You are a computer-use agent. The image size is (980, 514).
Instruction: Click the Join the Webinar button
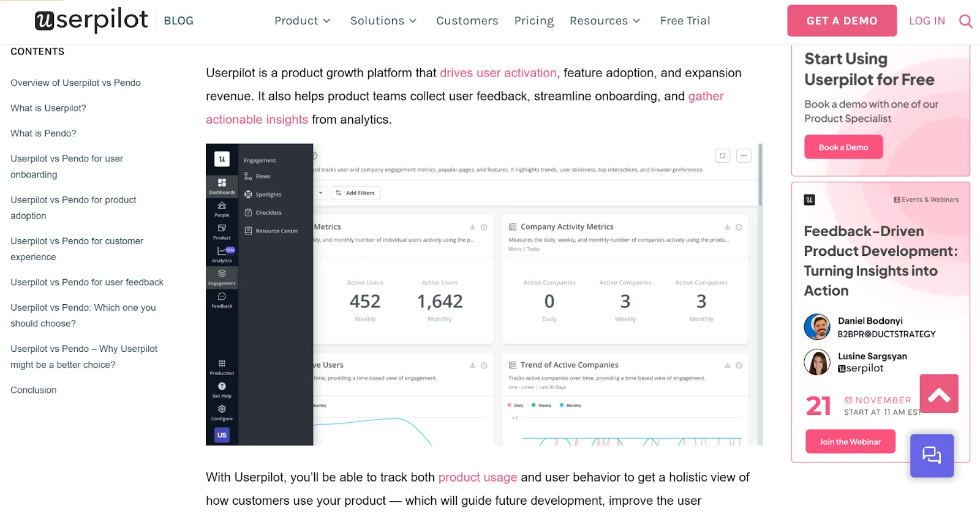pos(850,441)
